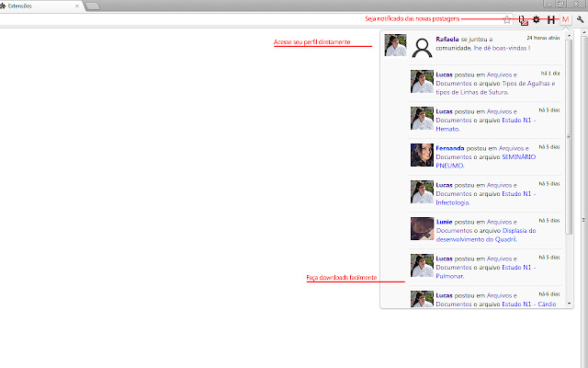Screen dimensions: 588x368
Task: Open the 'Estudo N1 - Infectologia' file link
Action: [x=455, y=202]
